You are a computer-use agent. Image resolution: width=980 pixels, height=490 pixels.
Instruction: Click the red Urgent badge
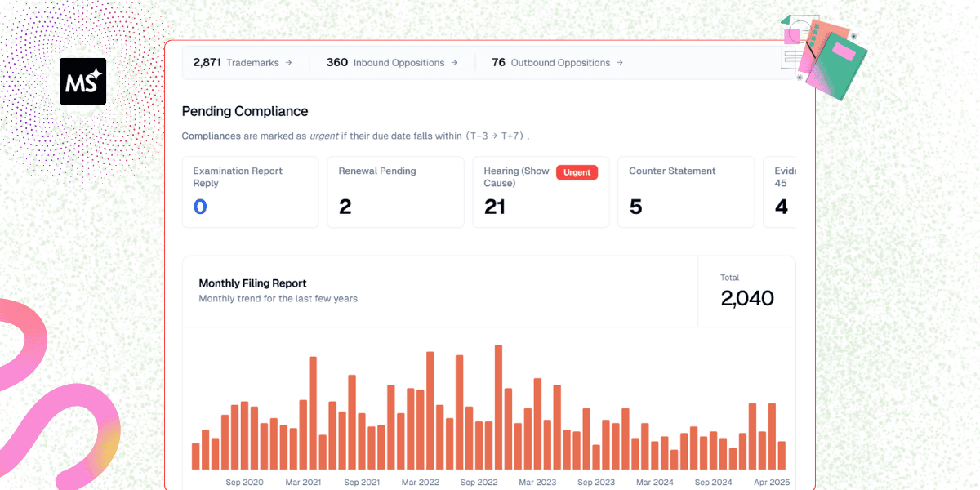coord(577,172)
